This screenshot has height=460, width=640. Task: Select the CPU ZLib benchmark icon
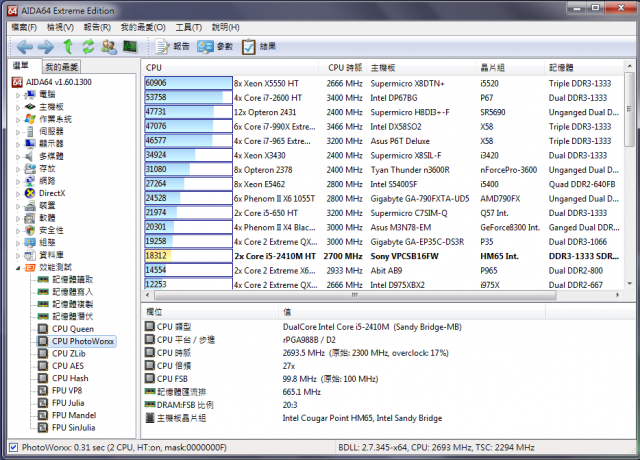[42, 353]
